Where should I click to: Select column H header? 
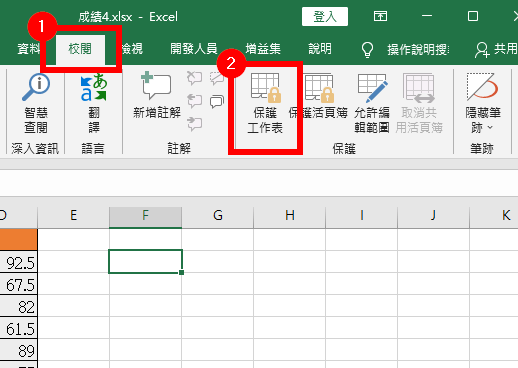289,215
